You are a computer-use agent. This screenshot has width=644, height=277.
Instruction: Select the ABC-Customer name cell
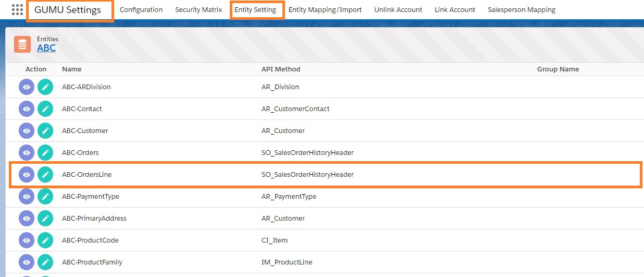click(x=85, y=131)
